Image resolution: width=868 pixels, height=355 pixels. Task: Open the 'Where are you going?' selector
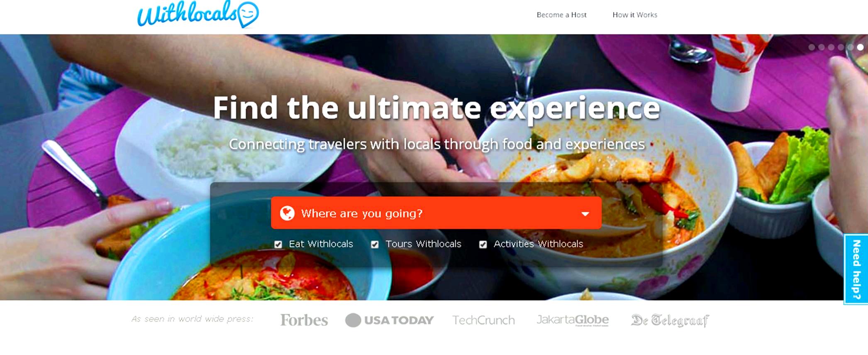click(x=436, y=213)
